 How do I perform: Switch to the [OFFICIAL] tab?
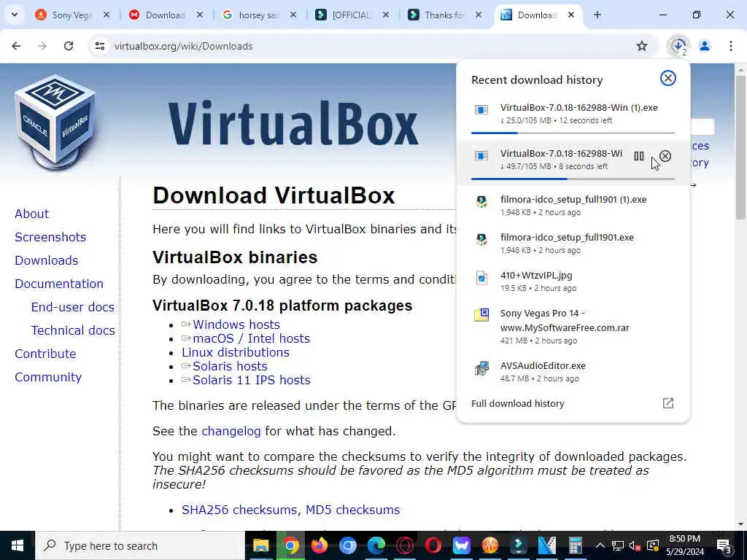point(351,15)
